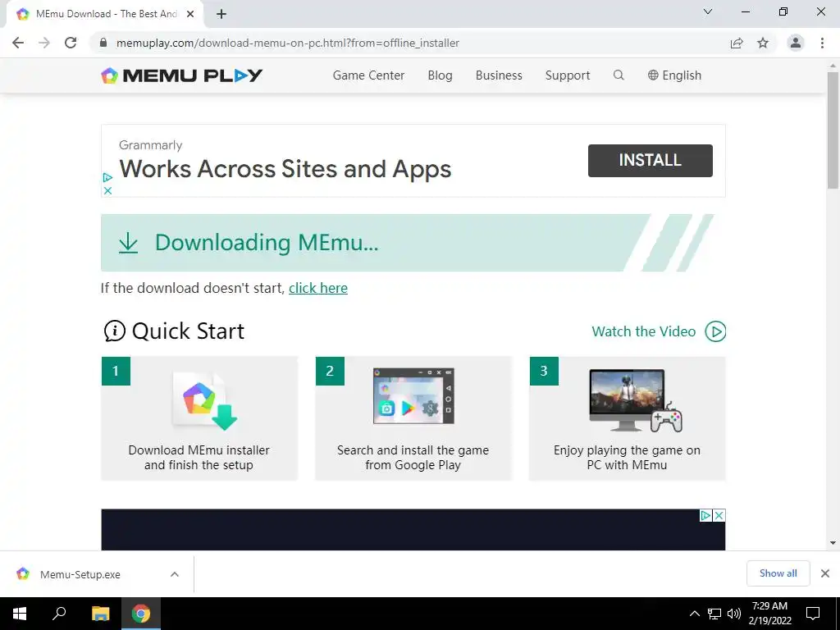Click 'Download MEmu installer and finish the setup' text
Viewport: 840px width, 630px height.
199,458
